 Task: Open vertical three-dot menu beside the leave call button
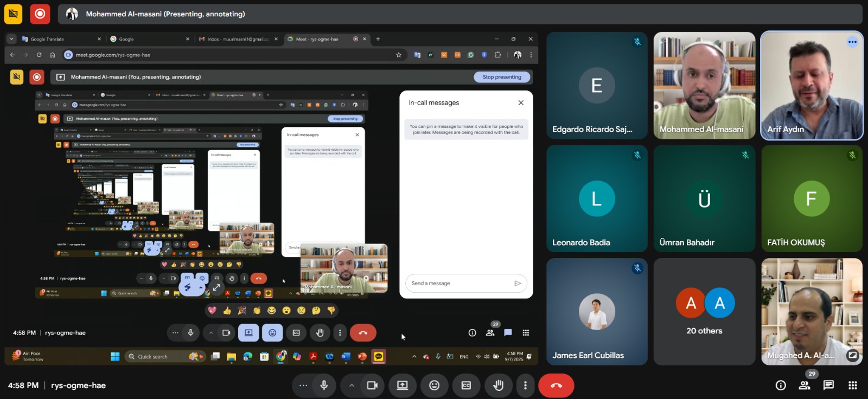(525, 385)
